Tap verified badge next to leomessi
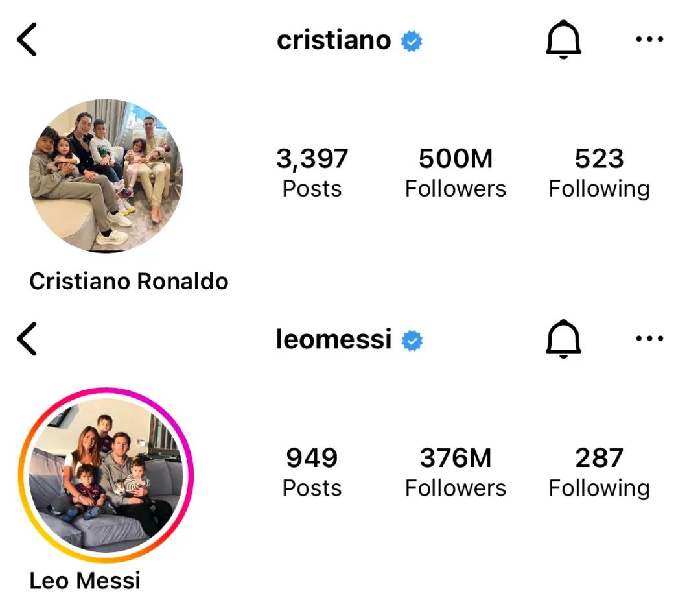The height and width of the screenshot is (600, 700). [412, 341]
